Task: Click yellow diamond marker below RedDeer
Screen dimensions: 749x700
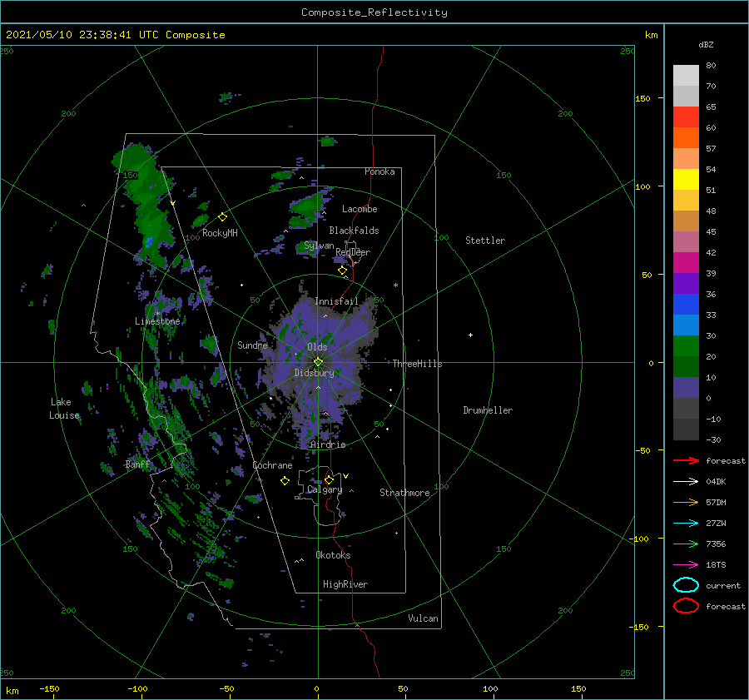Action: [x=342, y=271]
